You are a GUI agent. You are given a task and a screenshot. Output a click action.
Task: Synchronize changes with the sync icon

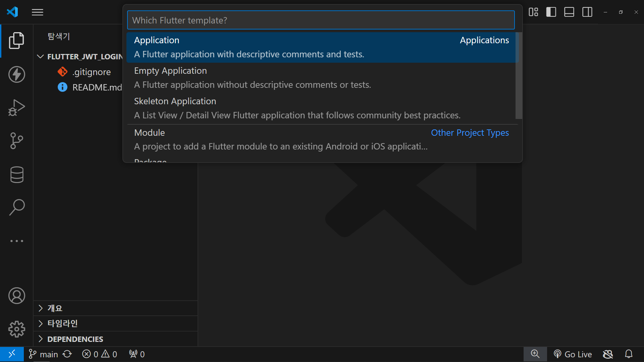[x=67, y=354]
